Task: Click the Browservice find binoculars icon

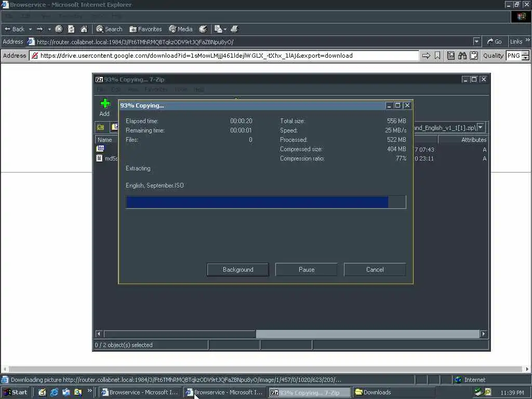Action: tap(462, 56)
